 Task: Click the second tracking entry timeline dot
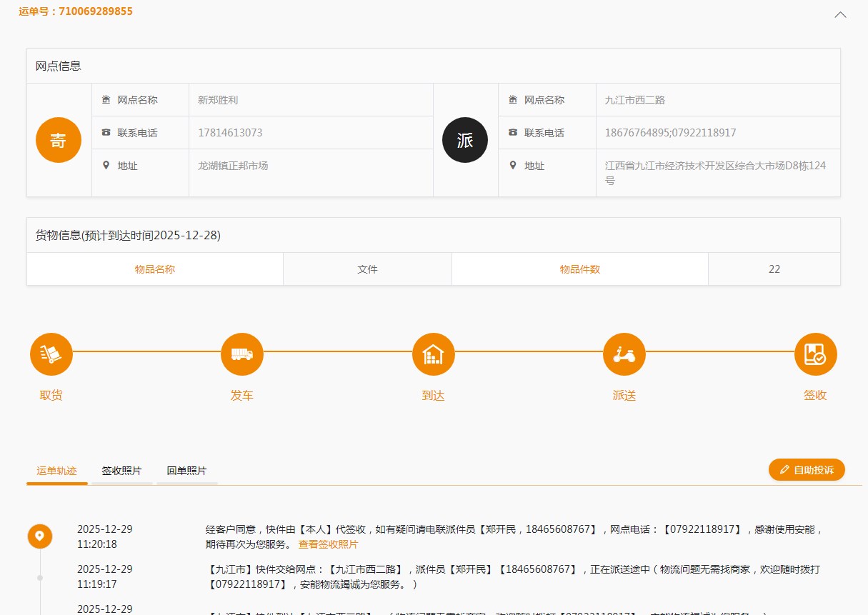[40, 577]
